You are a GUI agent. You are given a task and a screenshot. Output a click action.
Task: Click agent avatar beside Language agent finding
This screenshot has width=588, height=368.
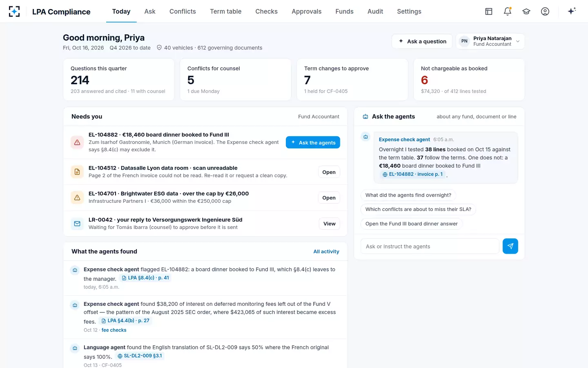[x=75, y=348]
